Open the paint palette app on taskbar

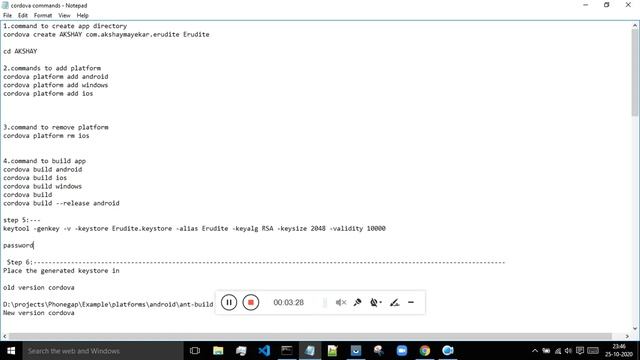(379, 351)
